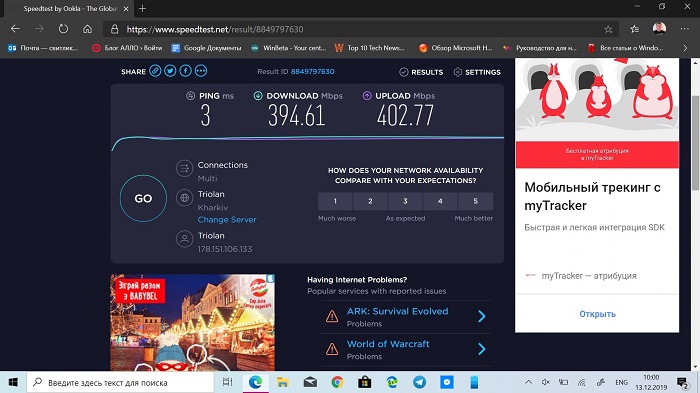Rate network availability as 5
This screenshot has height=393, width=700.
tap(475, 201)
